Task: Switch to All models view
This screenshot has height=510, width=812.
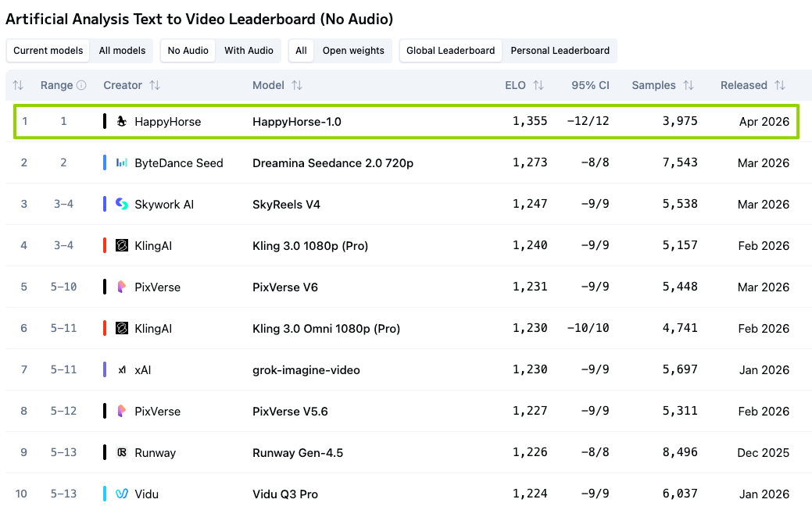Action: coord(122,51)
